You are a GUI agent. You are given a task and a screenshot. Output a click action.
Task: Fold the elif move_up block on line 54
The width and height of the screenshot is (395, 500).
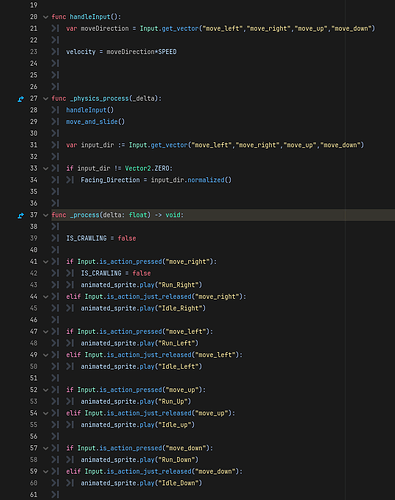pos(46,414)
